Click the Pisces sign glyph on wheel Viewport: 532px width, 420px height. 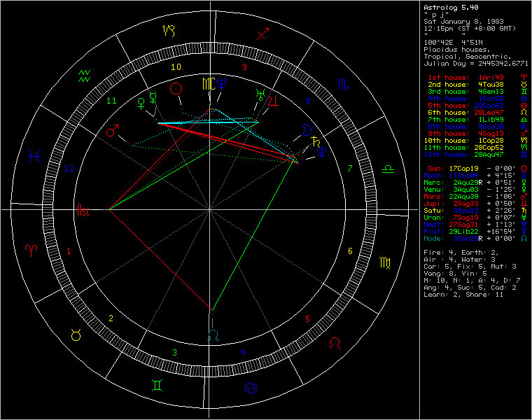coord(34,157)
